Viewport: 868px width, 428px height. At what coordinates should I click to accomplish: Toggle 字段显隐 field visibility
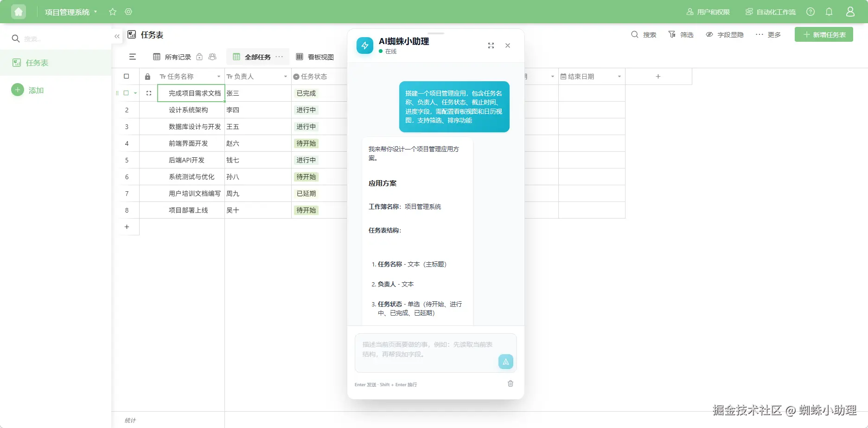click(725, 35)
